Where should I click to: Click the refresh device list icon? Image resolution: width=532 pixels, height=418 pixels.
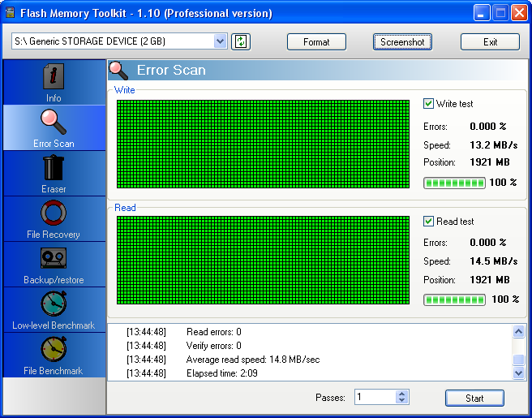pyautogui.click(x=241, y=41)
